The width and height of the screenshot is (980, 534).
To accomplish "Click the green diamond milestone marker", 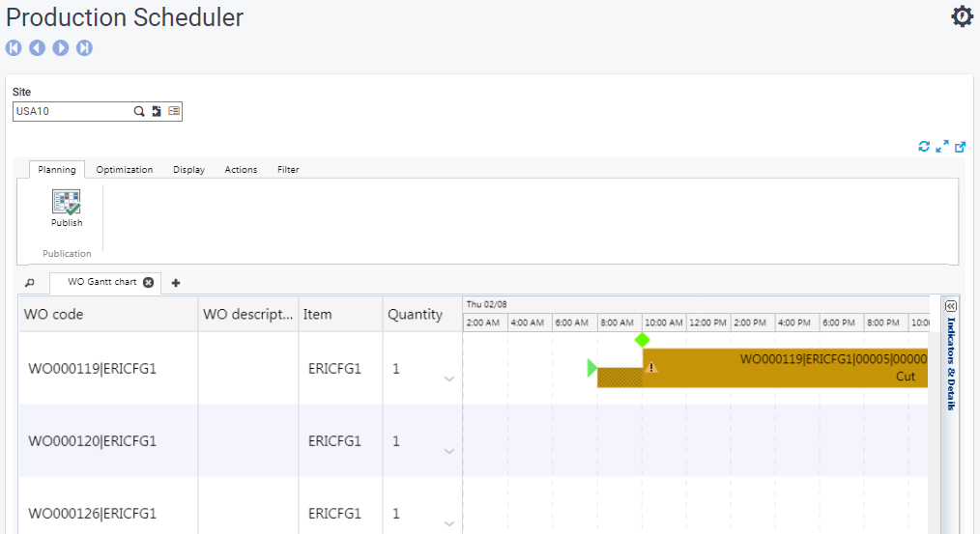I will (x=642, y=340).
